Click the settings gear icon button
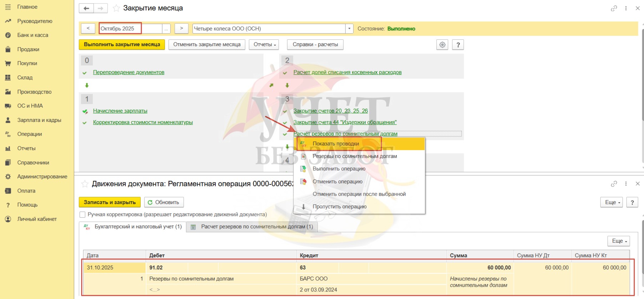644x299 pixels. click(442, 45)
